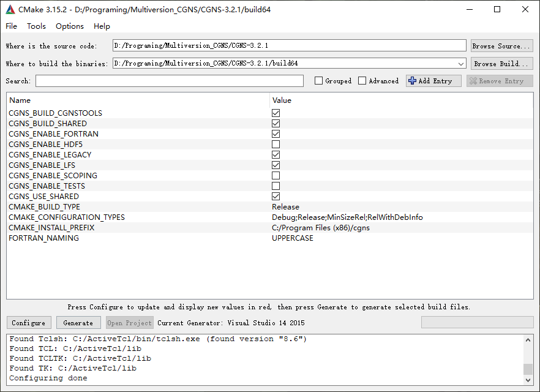Click the output log scrollbar thumb
The image size is (540, 392).
pos(528,369)
